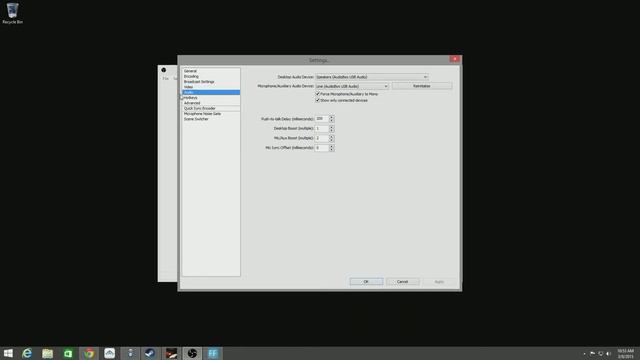Click the Desktop Boost multiple field

[x=322, y=129]
